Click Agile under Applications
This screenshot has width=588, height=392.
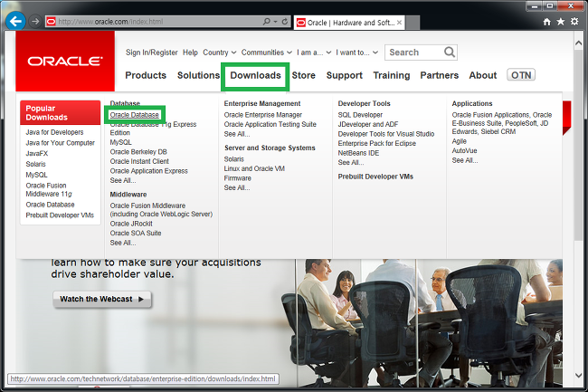[459, 141]
